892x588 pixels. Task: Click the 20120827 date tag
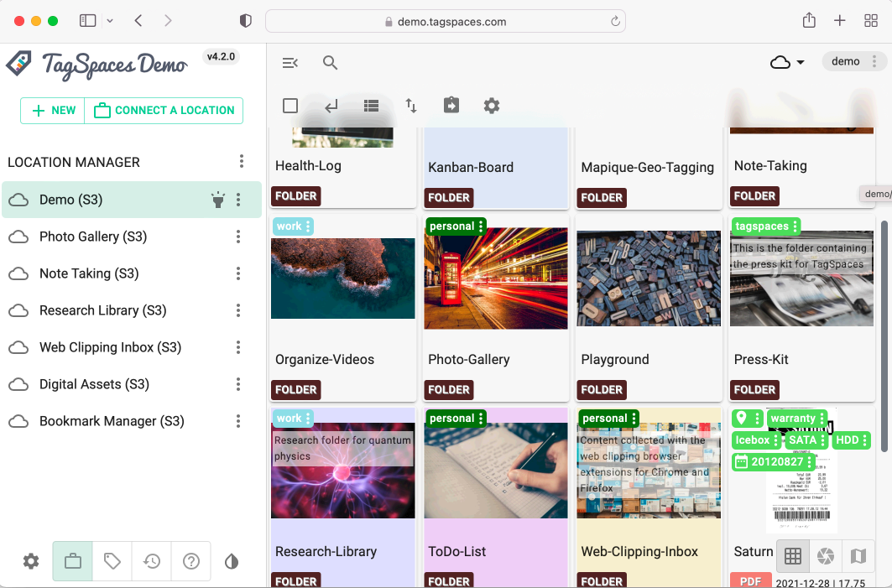click(775, 461)
